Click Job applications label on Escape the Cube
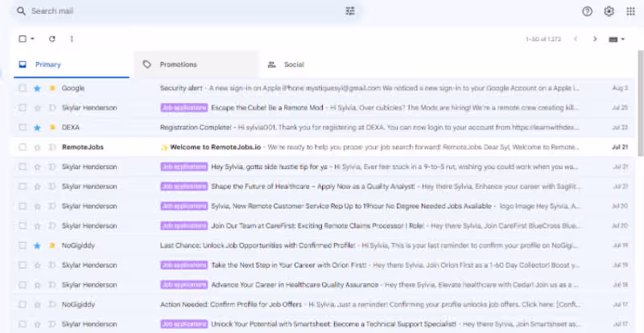This screenshot has height=333, width=644. click(184, 108)
